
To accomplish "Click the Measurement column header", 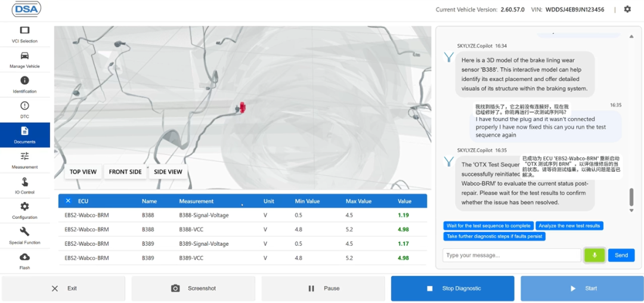I will (196, 201).
